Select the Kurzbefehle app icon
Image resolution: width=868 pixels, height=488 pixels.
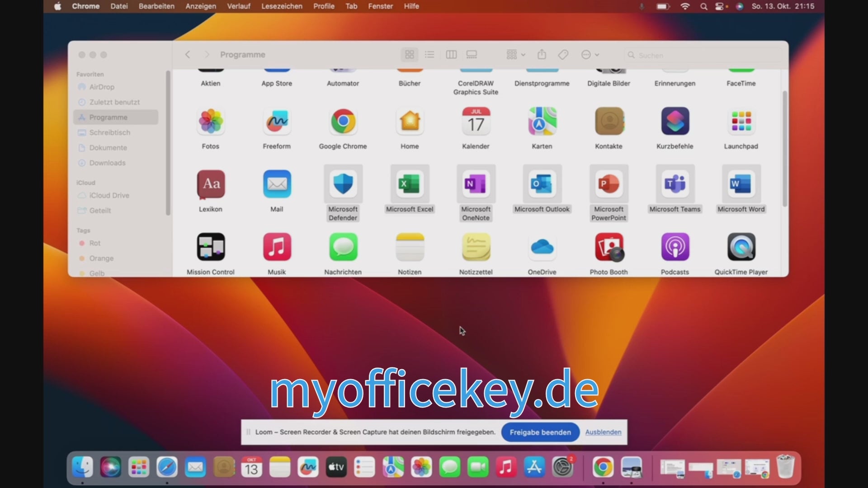(675, 122)
